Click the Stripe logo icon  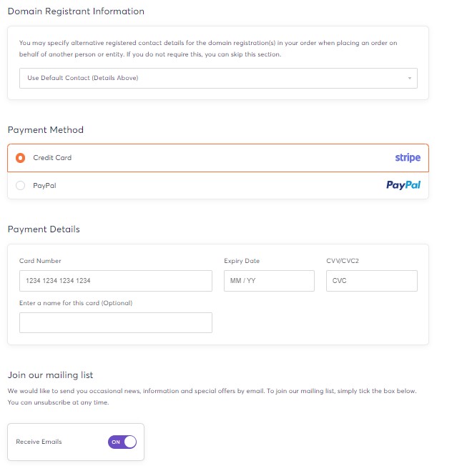[x=408, y=158]
